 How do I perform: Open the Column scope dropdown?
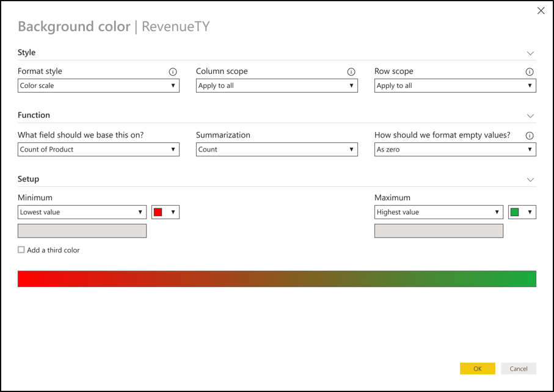277,85
